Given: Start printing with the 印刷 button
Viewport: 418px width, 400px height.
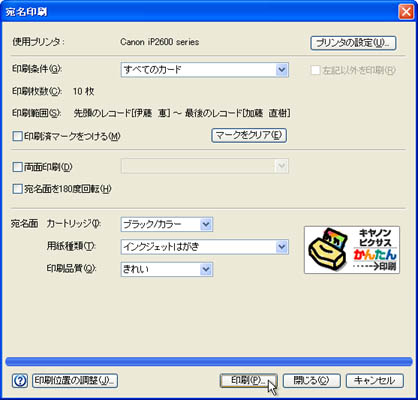Looking at the screenshot, I should pos(248,380).
